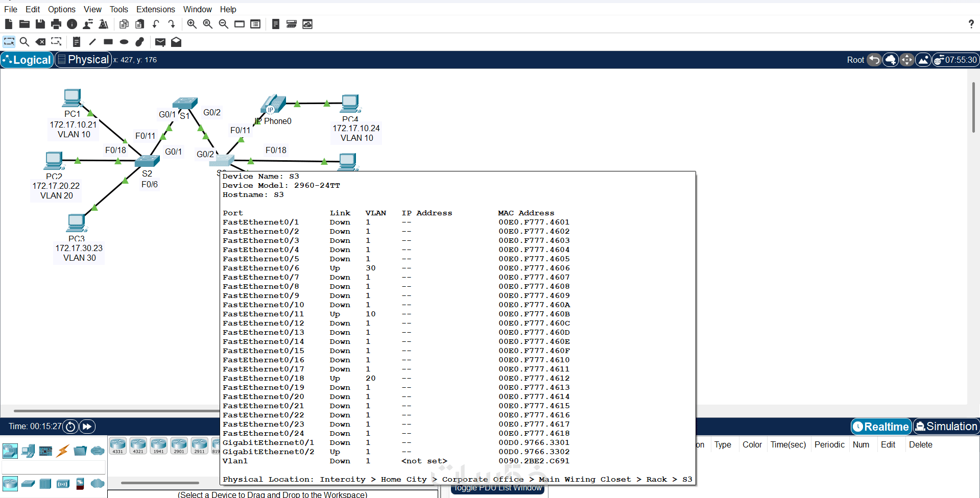Select the 2911 router model

[x=200, y=445]
